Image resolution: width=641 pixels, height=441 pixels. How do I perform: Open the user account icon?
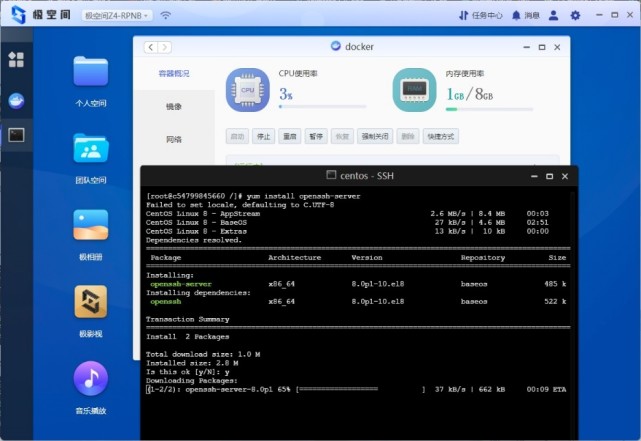click(554, 16)
